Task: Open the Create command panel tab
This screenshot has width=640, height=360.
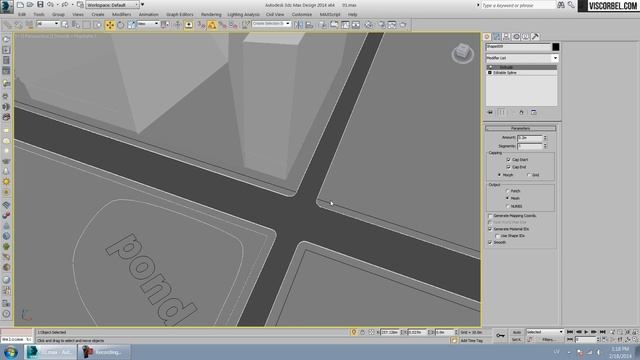Action: [487, 37]
